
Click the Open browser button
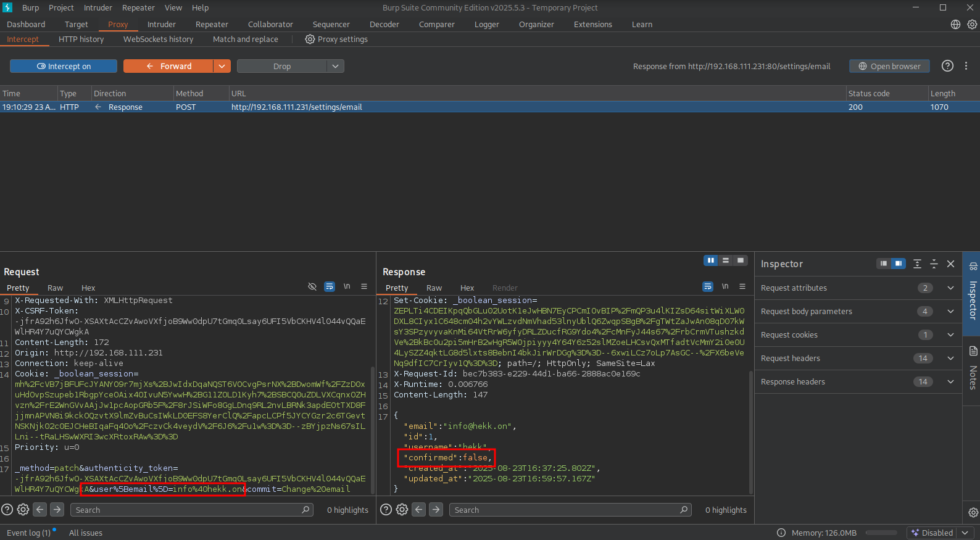[x=889, y=66]
